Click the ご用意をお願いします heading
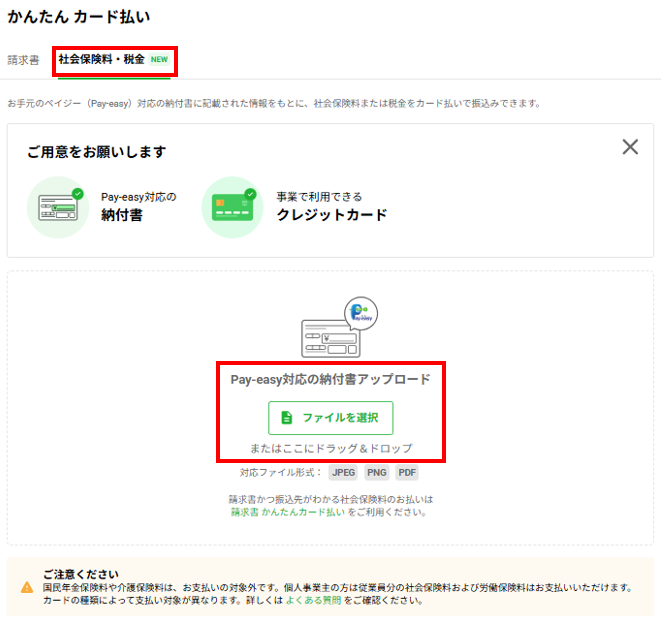This screenshot has width=665, height=619. [x=97, y=151]
